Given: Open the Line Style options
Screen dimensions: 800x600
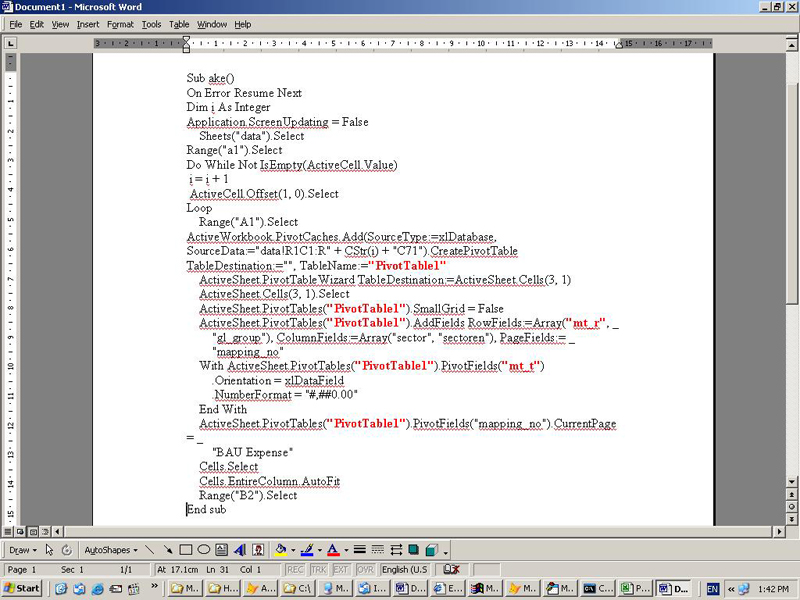Looking at the screenshot, I should (359, 550).
